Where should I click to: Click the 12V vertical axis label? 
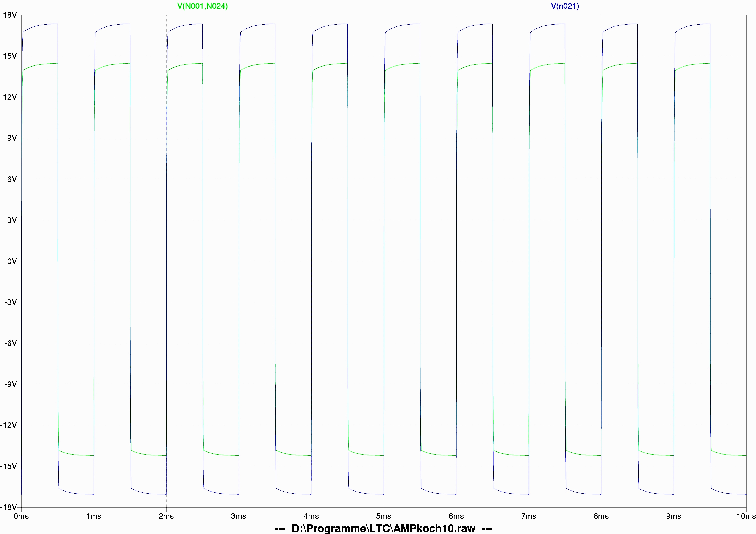(9, 97)
